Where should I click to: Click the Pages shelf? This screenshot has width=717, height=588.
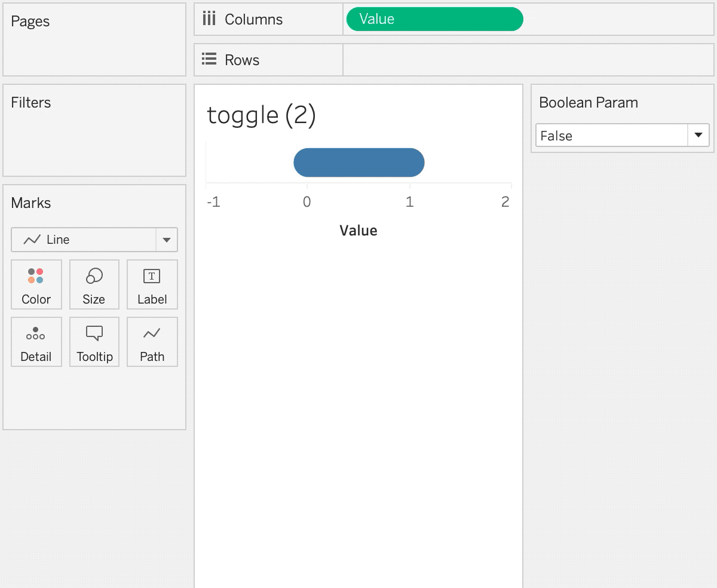(94, 39)
